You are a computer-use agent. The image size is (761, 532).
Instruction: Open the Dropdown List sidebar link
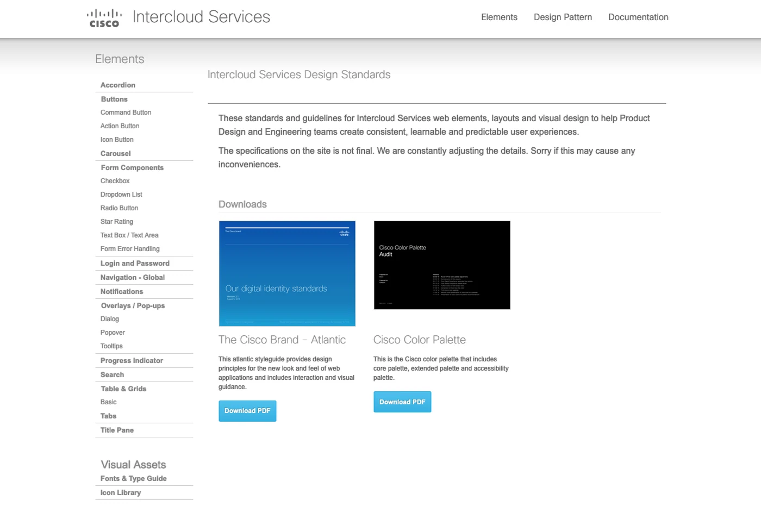(121, 195)
